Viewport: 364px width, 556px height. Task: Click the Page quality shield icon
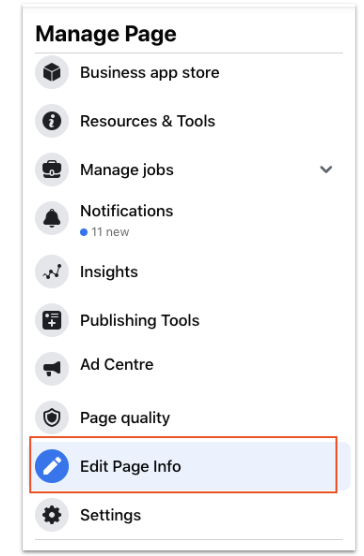tap(52, 418)
